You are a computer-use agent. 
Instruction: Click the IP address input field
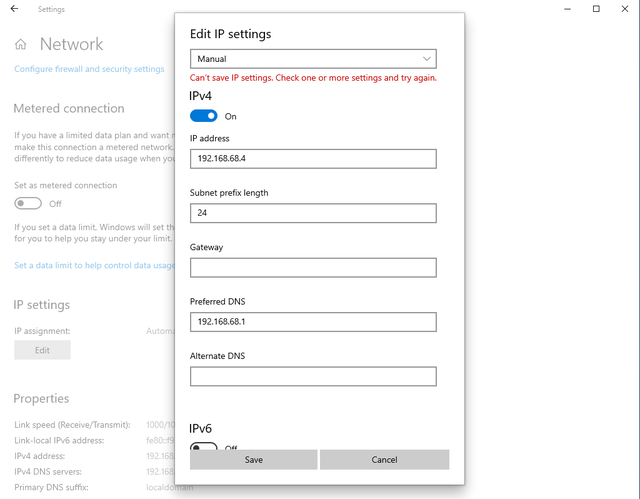point(312,158)
